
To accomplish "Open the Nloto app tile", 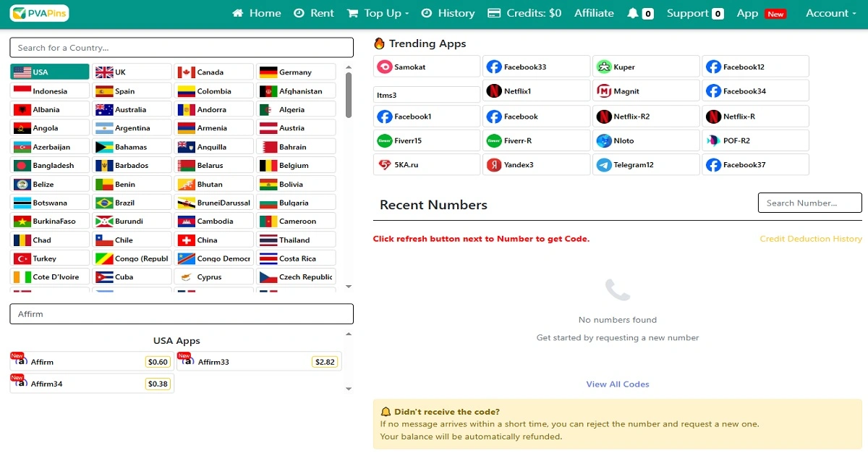I will [x=646, y=140].
